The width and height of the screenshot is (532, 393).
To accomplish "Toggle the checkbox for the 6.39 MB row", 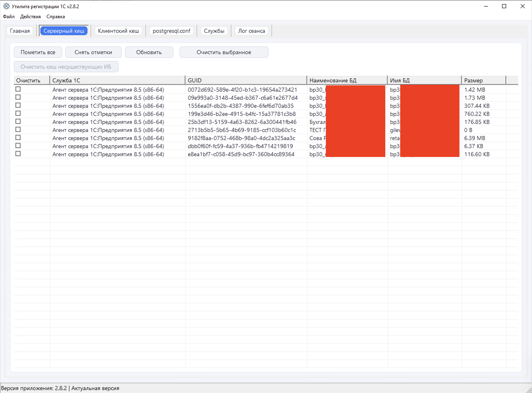I will click(18, 138).
